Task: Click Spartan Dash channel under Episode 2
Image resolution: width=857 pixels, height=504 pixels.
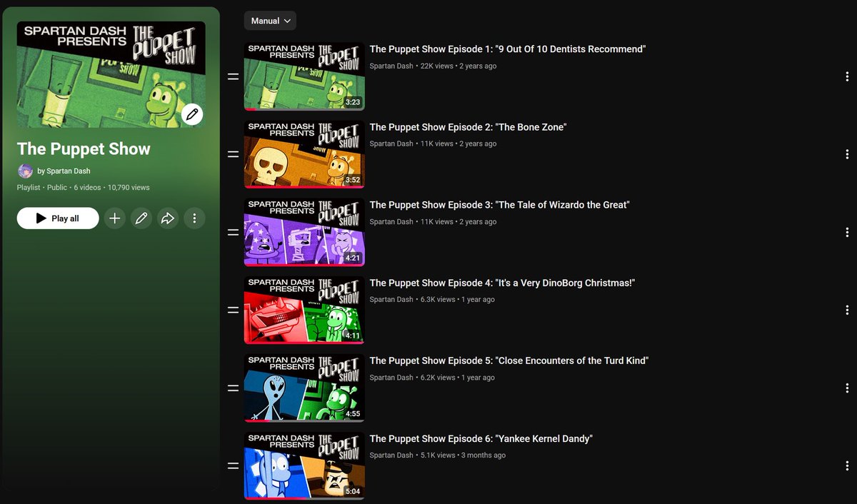Action: coord(391,143)
